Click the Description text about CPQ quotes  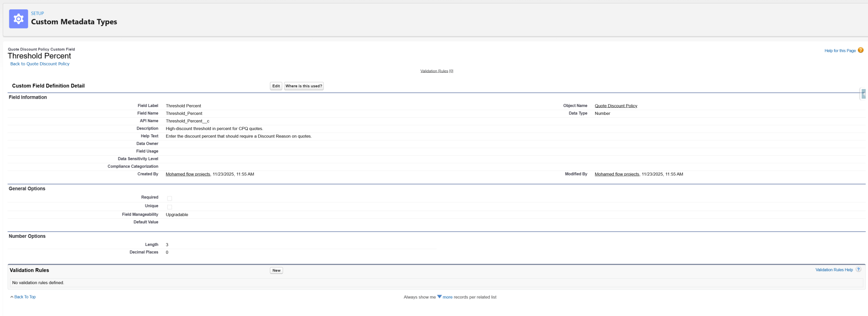214,129
